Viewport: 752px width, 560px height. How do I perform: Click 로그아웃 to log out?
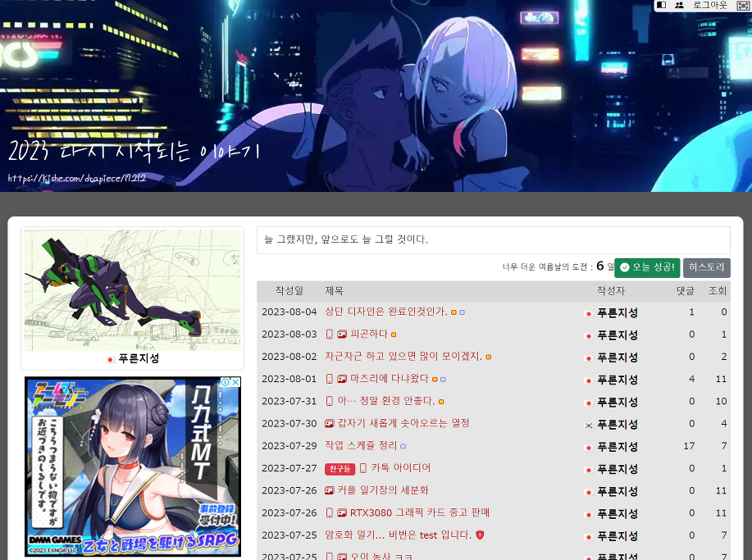coord(709,5)
